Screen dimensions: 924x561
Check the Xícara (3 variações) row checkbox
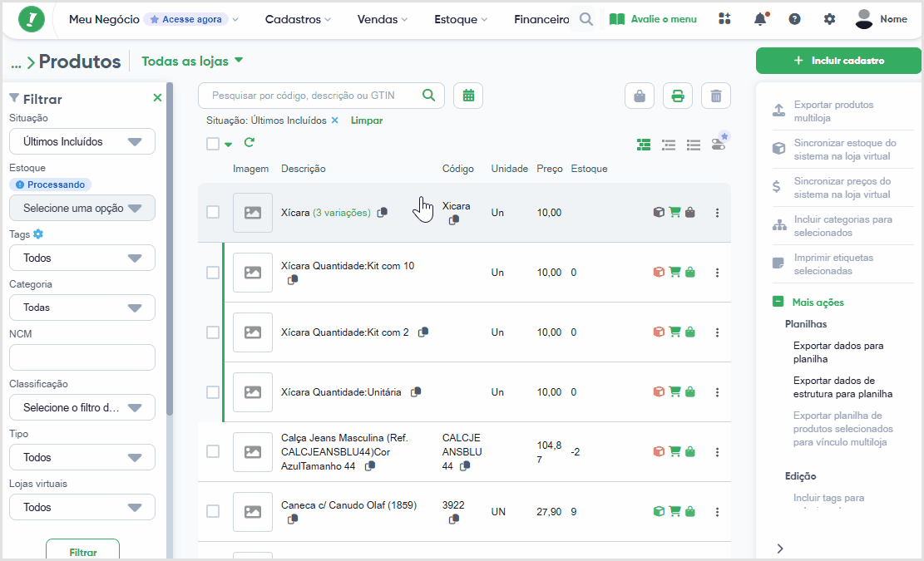[213, 212]
